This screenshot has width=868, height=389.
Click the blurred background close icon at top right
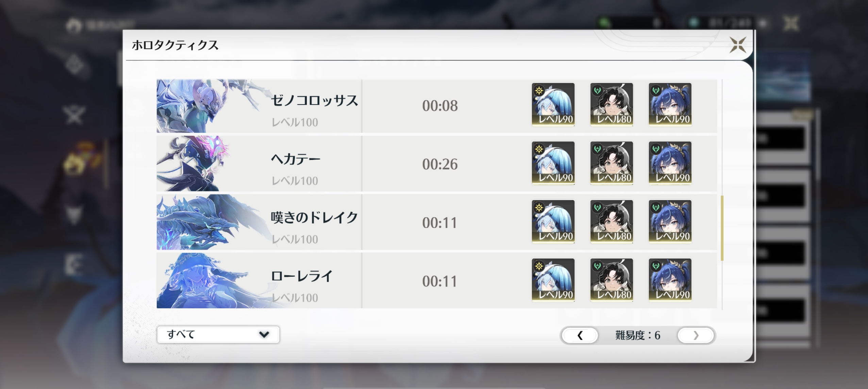tap(791, 23)
